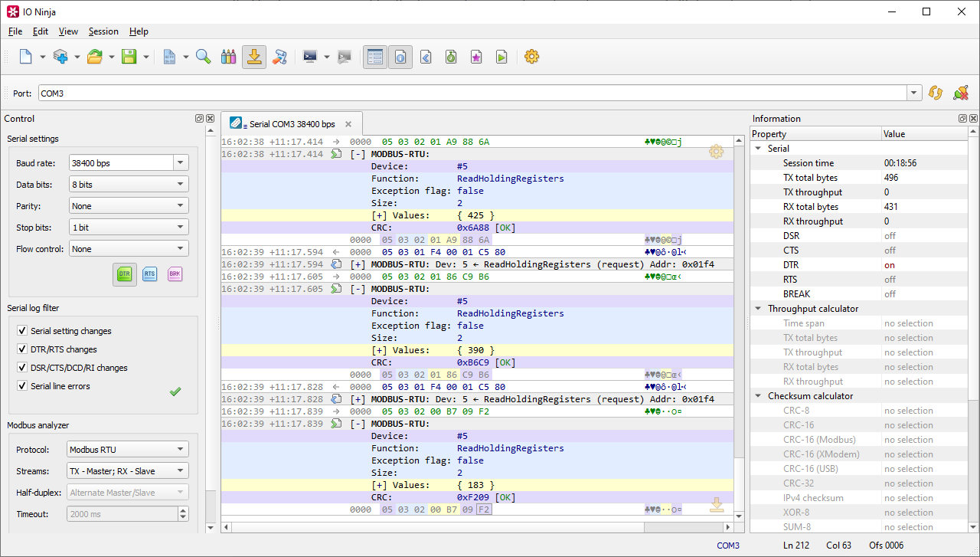
Task: Open the dropdown beside the Save icon
Action: click(145, 57)
